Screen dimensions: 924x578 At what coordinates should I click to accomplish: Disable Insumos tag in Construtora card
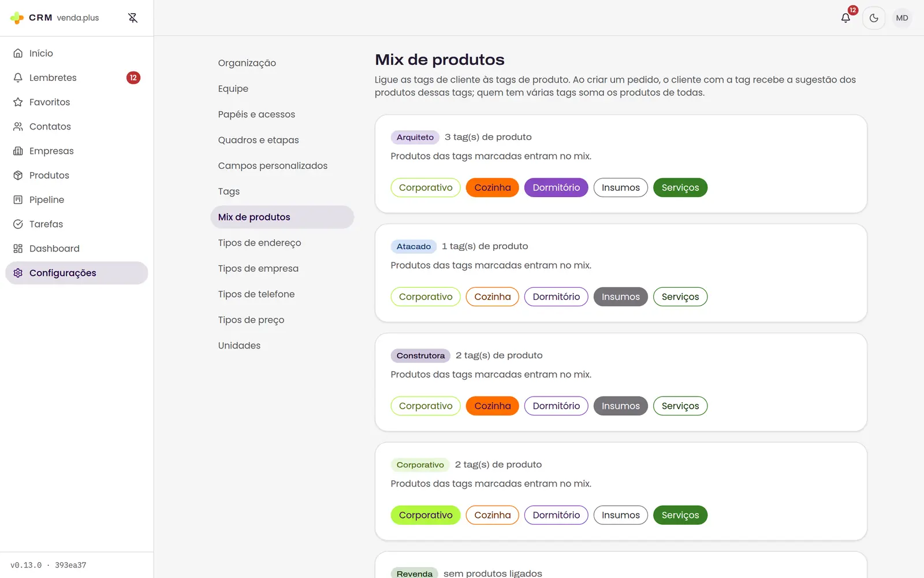[621, 406]
